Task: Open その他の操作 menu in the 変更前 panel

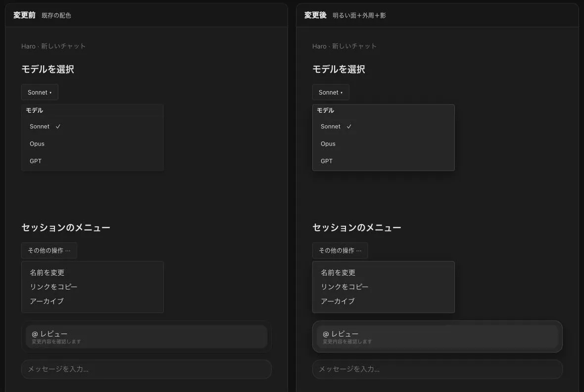Action: (49, 250)
